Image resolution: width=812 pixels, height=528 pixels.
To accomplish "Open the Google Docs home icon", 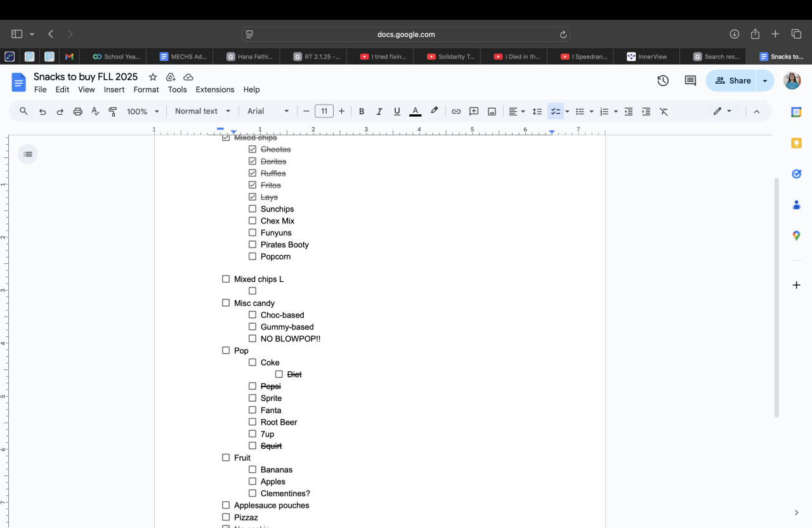I will (x=19, y=82).
